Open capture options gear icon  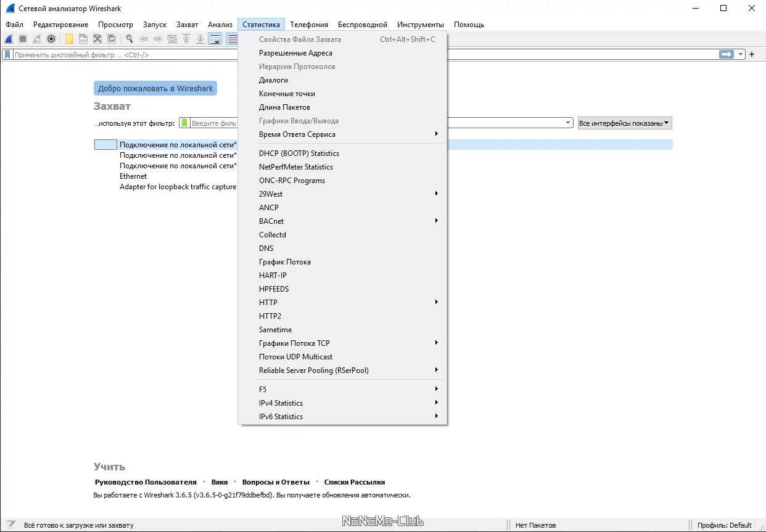51,39
